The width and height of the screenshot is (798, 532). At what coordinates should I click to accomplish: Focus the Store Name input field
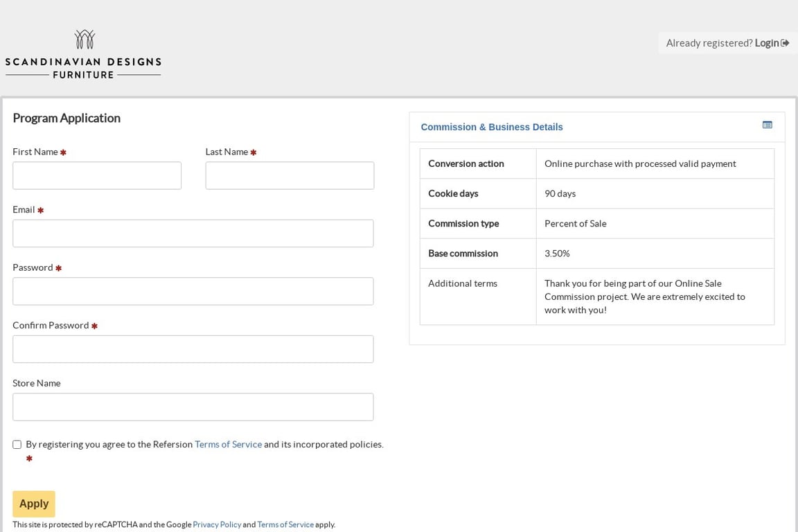[193, 407]
